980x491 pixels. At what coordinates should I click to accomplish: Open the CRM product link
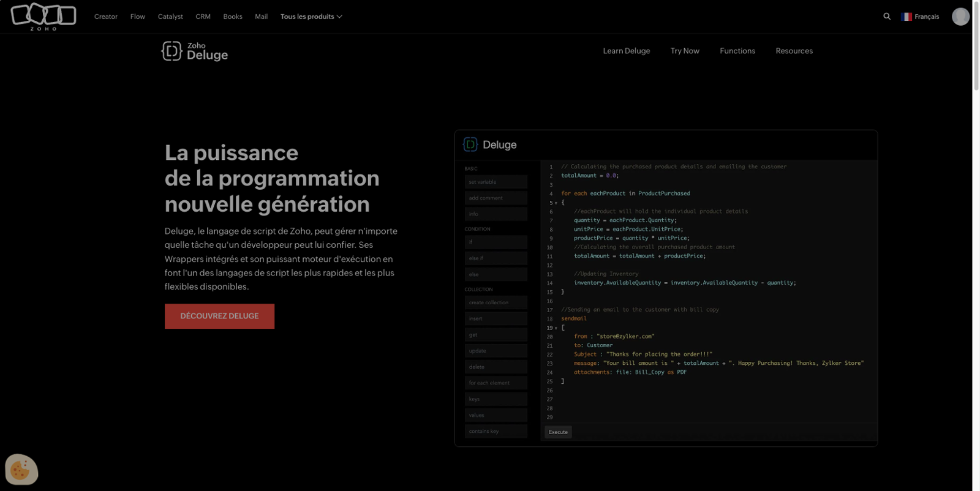coord(203,17)
